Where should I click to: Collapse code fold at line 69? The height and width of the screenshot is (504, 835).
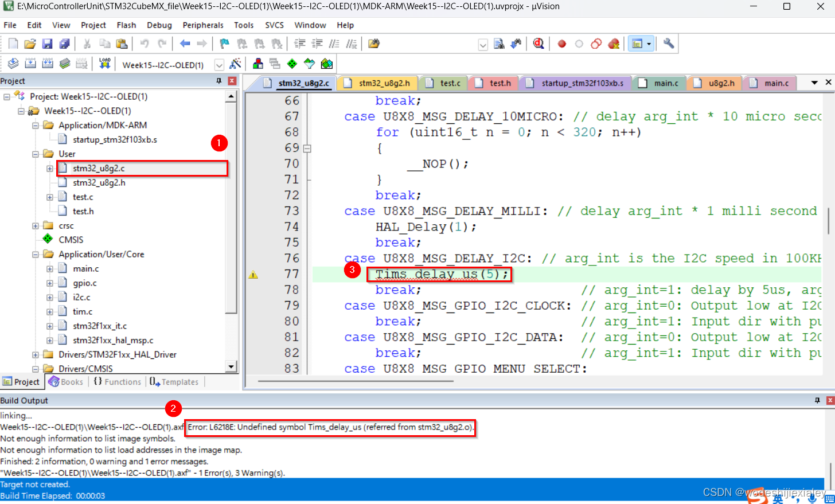point(307,149)
